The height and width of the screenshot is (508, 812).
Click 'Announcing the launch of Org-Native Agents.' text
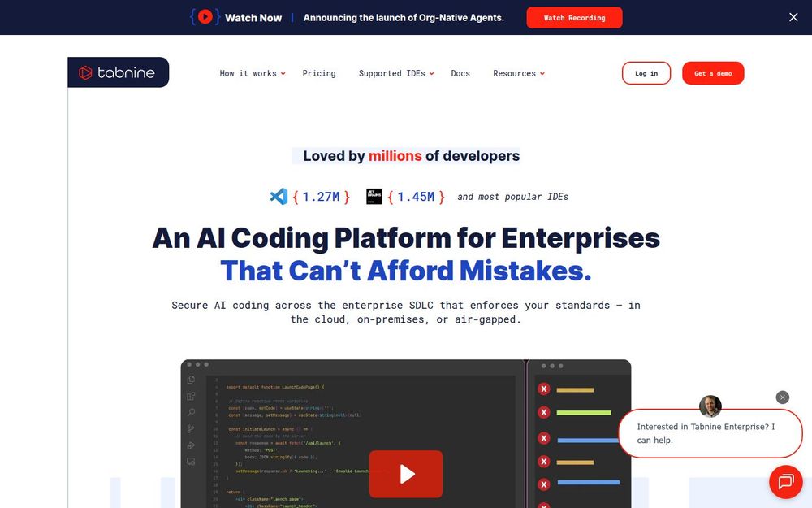click(x=404, y=18)
